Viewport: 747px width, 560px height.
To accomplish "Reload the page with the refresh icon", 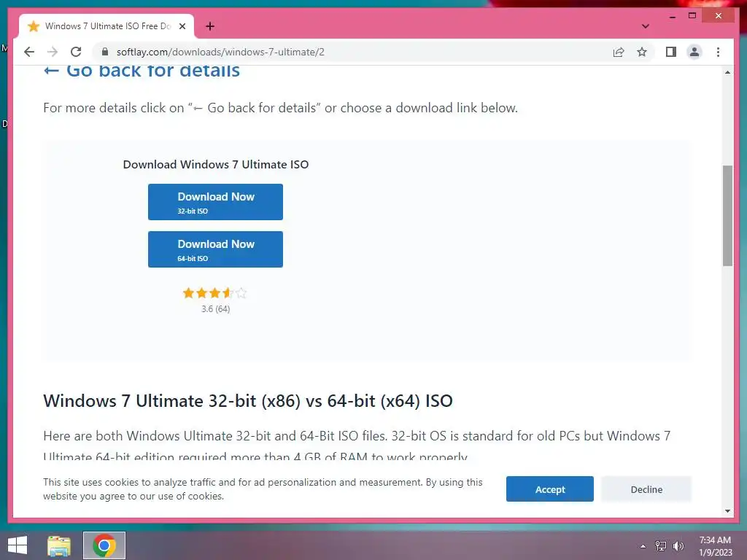I will pos(76,52).
